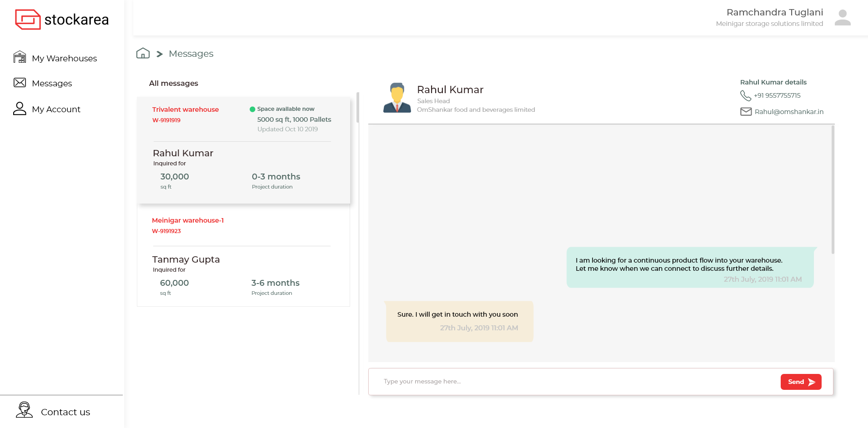
Task: Click the breadcrumb arrow separator
Action: pyautogui.click(x=160, y=54)
